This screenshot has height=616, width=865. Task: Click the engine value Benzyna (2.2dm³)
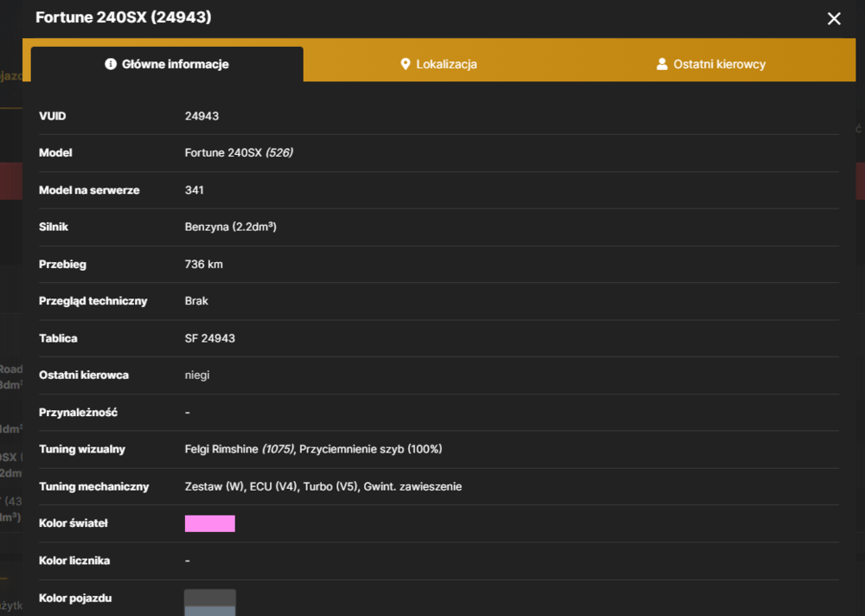click(231, 227)
